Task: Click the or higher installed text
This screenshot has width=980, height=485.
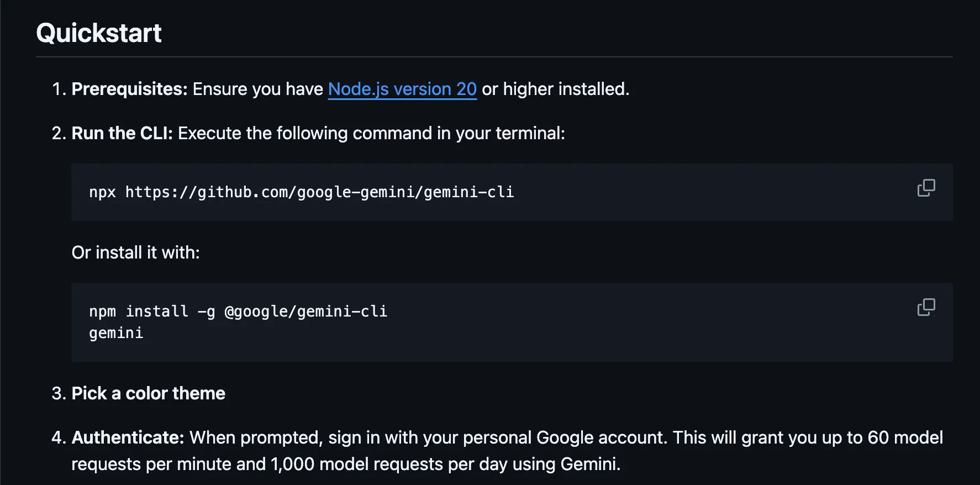Action: [555, 89]
